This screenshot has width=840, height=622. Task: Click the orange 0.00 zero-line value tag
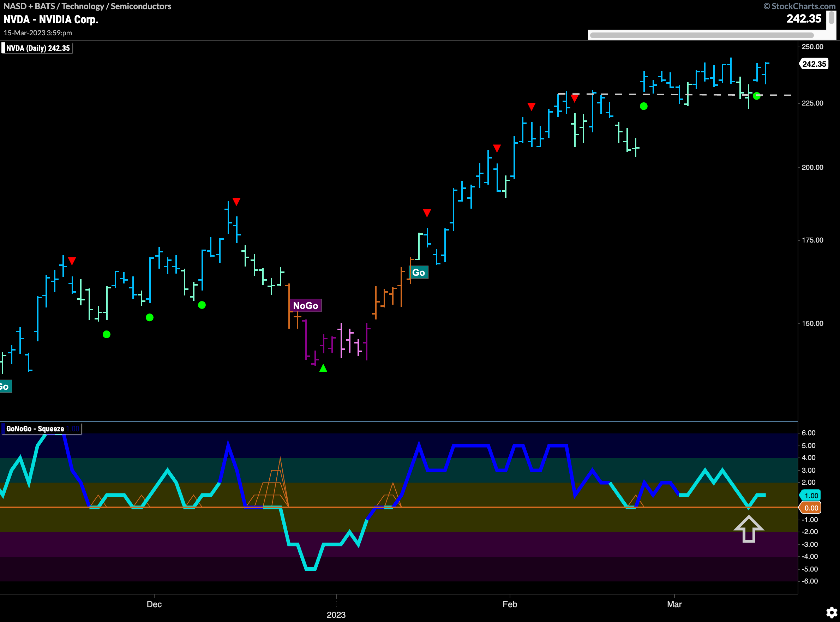(810, 508)
